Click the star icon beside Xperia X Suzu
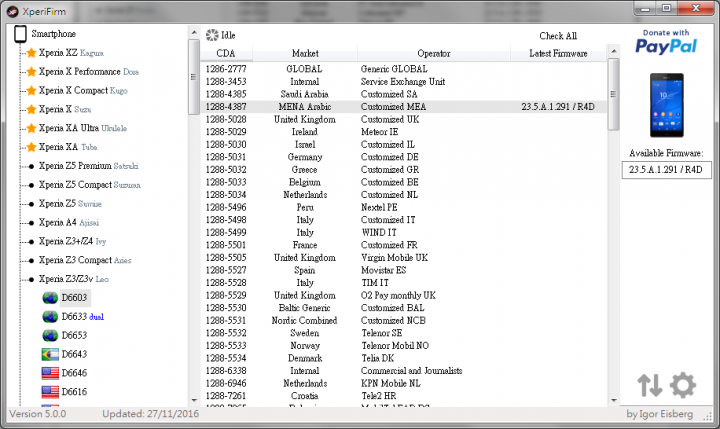 31,109
